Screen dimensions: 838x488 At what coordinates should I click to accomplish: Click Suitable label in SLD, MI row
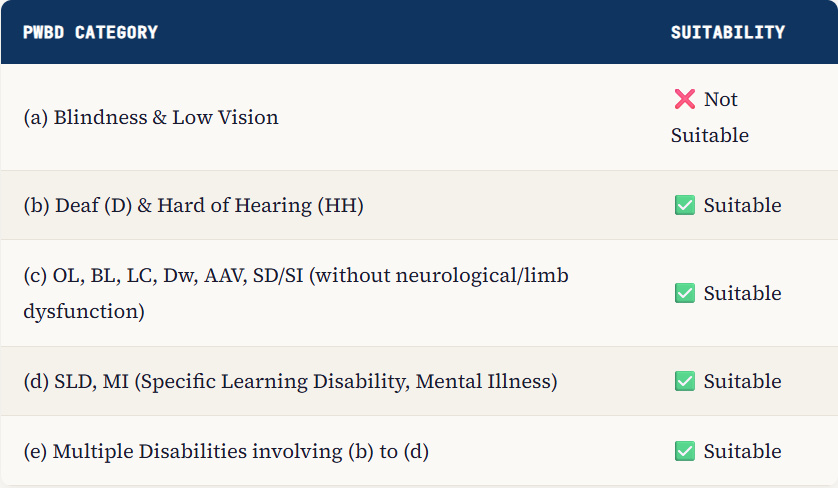pos(742,381)
